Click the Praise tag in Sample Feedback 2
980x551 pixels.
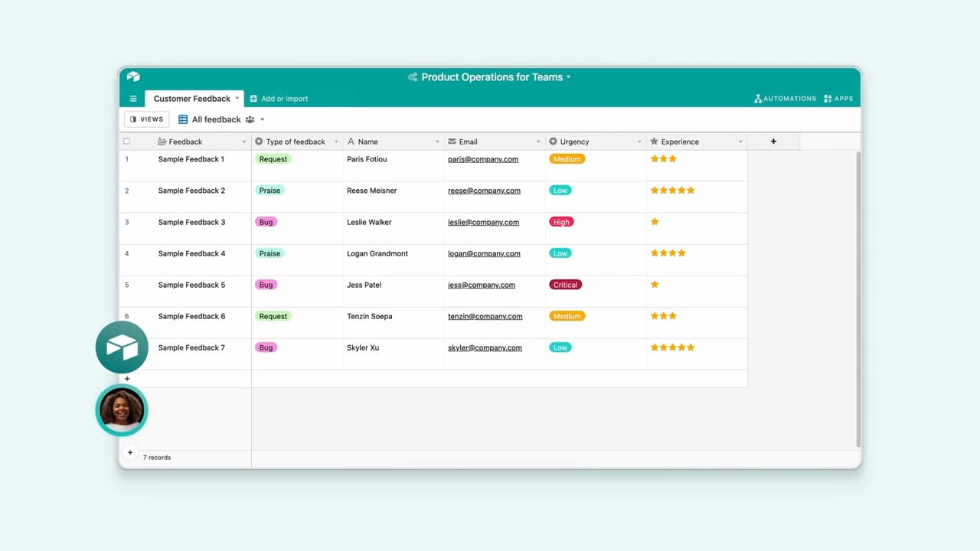269,191
